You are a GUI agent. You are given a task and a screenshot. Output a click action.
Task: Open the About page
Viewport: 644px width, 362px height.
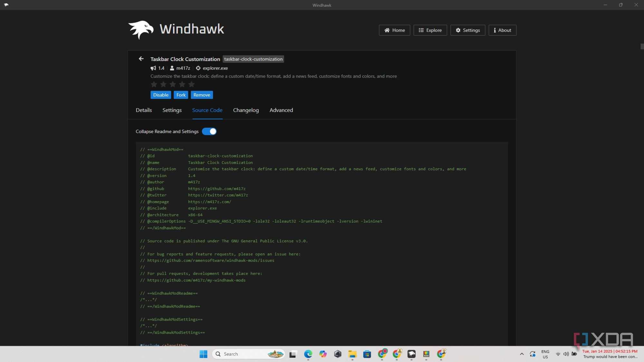502,30
